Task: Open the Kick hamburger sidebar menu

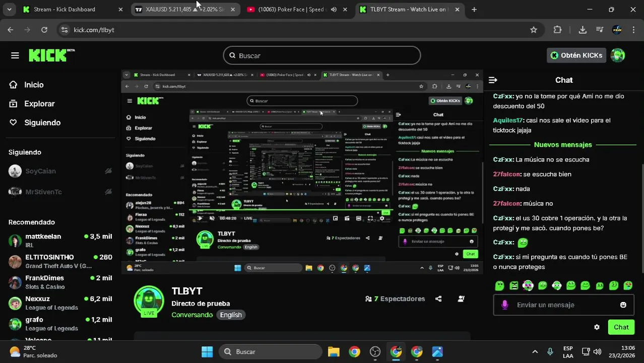Action: (x=15, y=55)
